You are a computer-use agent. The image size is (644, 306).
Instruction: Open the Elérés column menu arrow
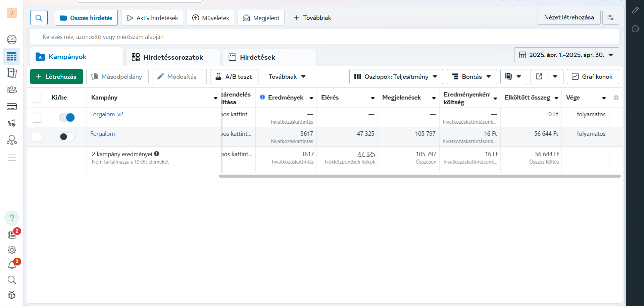(x=373, y=98)
